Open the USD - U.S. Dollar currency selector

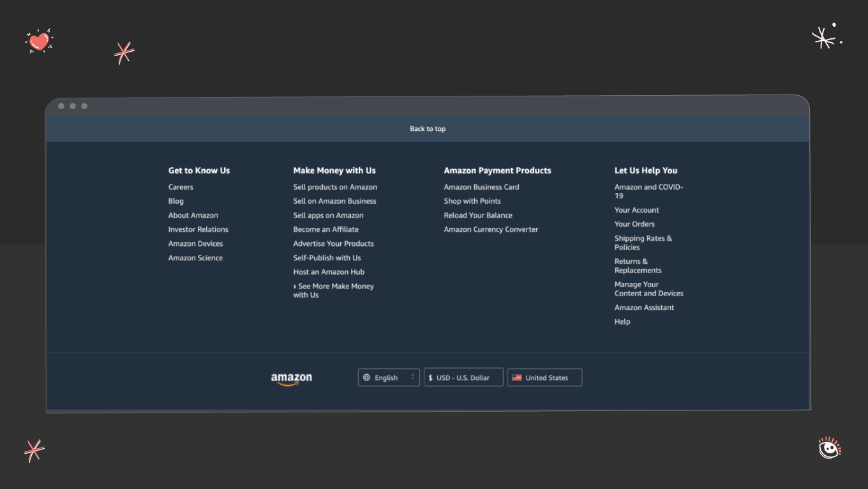click(463, 377)
